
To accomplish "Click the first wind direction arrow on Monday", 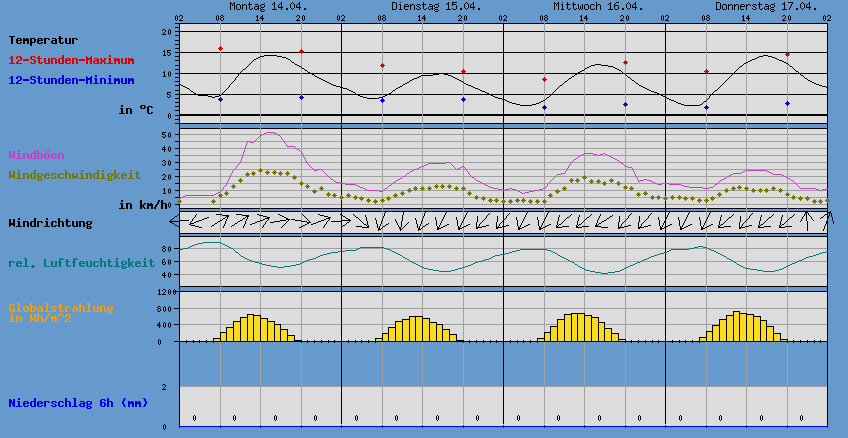I will [x=188, y=220].
